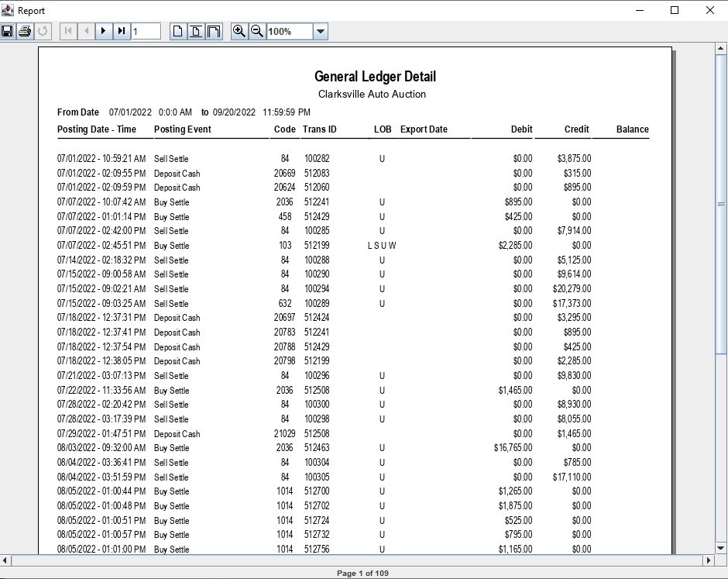Jump to the last page
This screenshot has width=728, height=579.
[x=122, y=32]
